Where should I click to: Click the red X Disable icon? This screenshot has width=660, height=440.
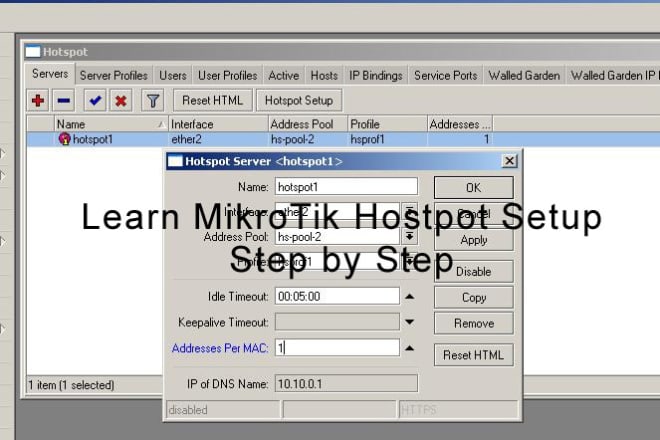click(x=121, y=101)
